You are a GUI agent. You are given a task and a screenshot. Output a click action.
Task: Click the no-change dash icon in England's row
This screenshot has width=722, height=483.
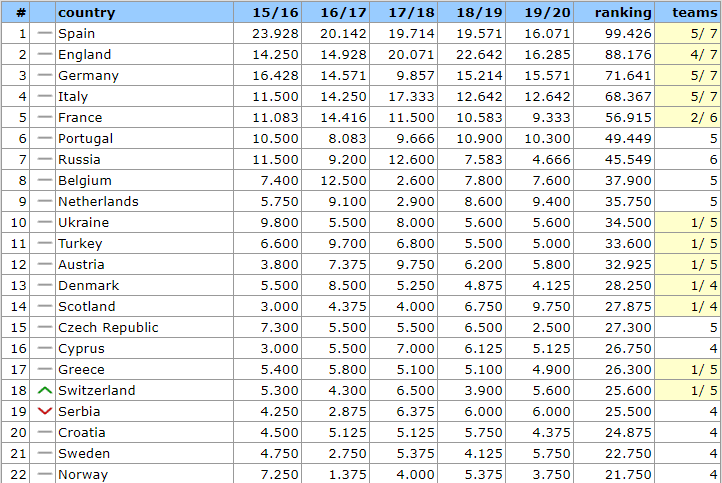pos(44,55)
